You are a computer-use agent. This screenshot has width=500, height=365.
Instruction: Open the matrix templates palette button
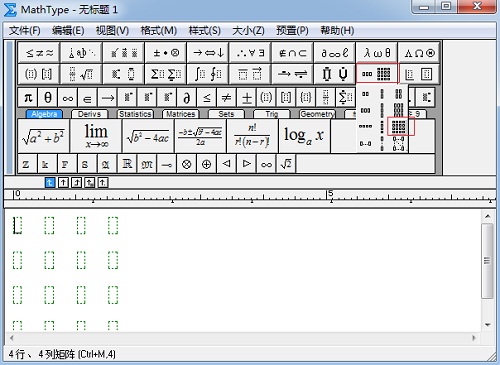(377, 74)
